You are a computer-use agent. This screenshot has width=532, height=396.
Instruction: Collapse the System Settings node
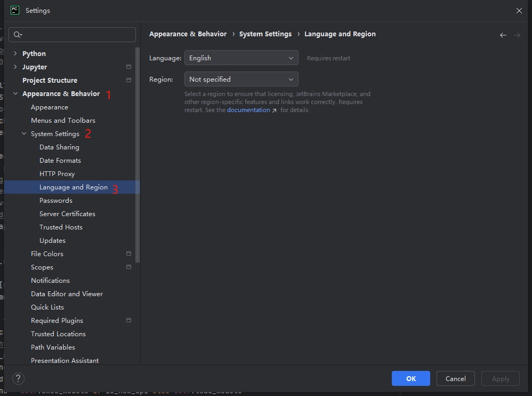click(24, 133)
